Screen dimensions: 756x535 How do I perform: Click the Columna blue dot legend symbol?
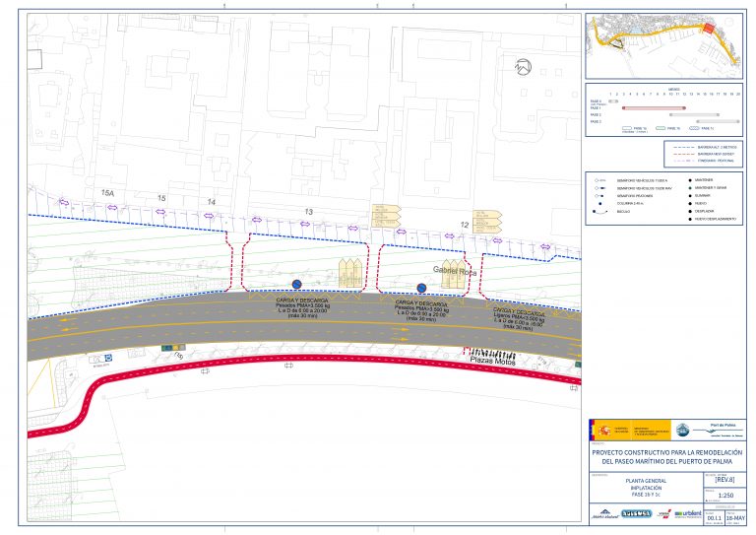(600, 204)
